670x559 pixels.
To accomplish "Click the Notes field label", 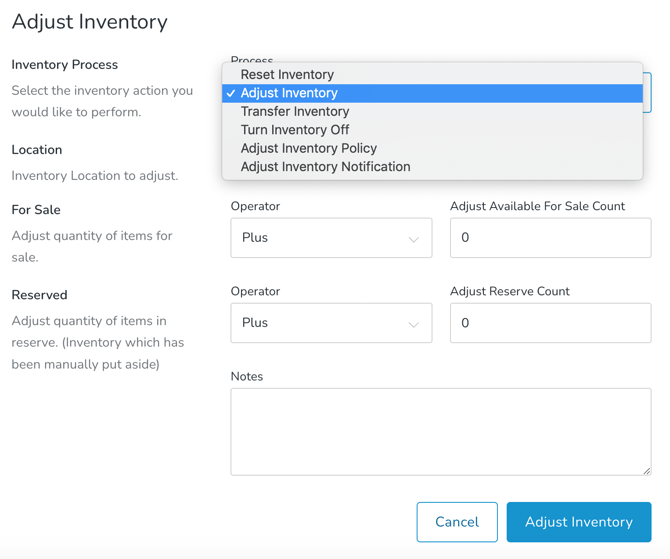I will pyautogui.click(x=247, y=377).
